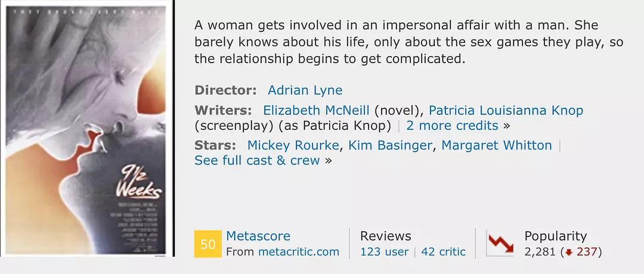Click the red down arrow beside 237
Image resolution: width=644 pixels, height=274 pixels.
[x=569, y=252]
